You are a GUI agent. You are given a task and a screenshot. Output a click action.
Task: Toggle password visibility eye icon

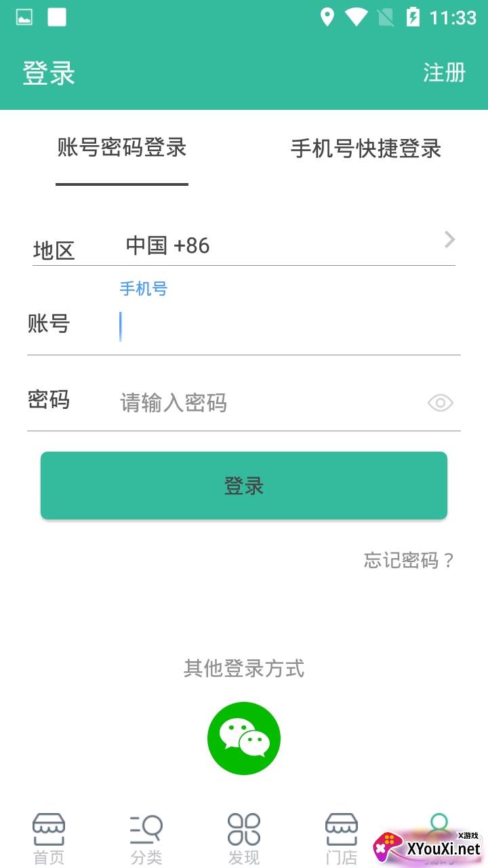click(440, 403)
